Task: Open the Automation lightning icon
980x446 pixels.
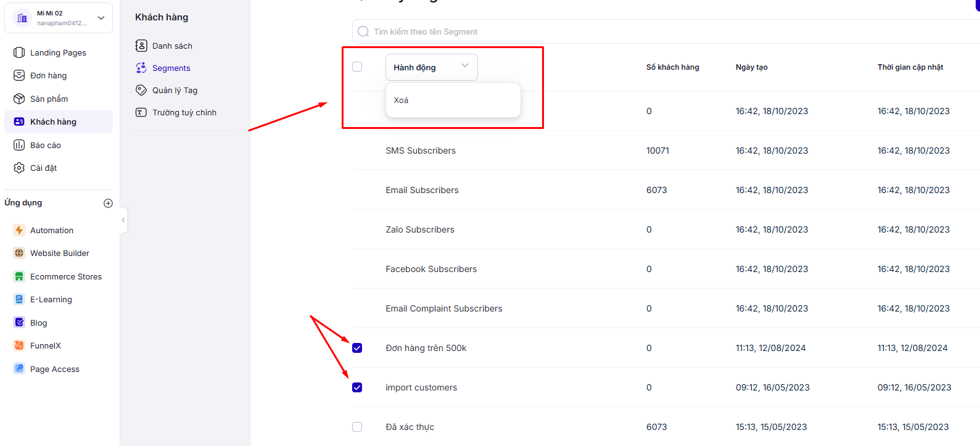Action: click(19, 230)
